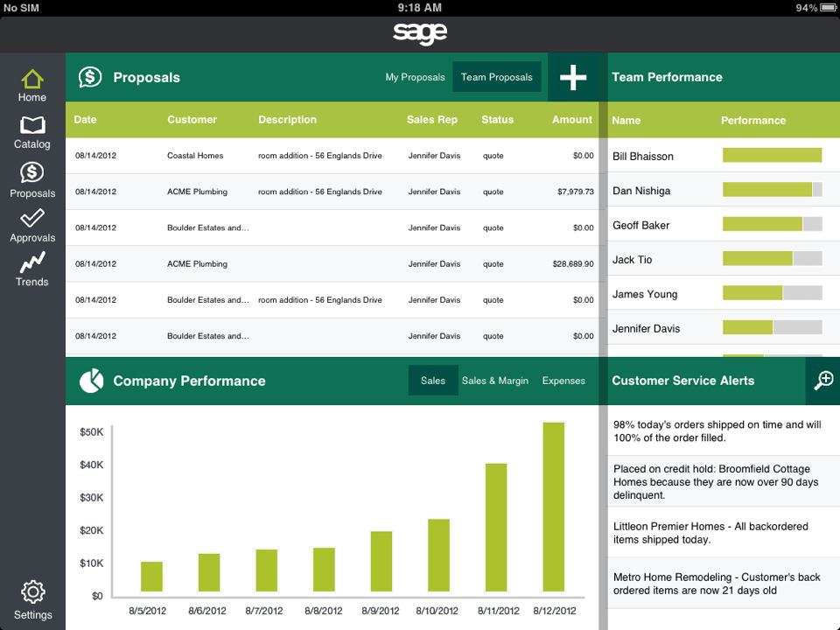Screen dimensions: 840x630
Task: Switch to the Expenses chart tab
Action: click(x=563, y=381)
